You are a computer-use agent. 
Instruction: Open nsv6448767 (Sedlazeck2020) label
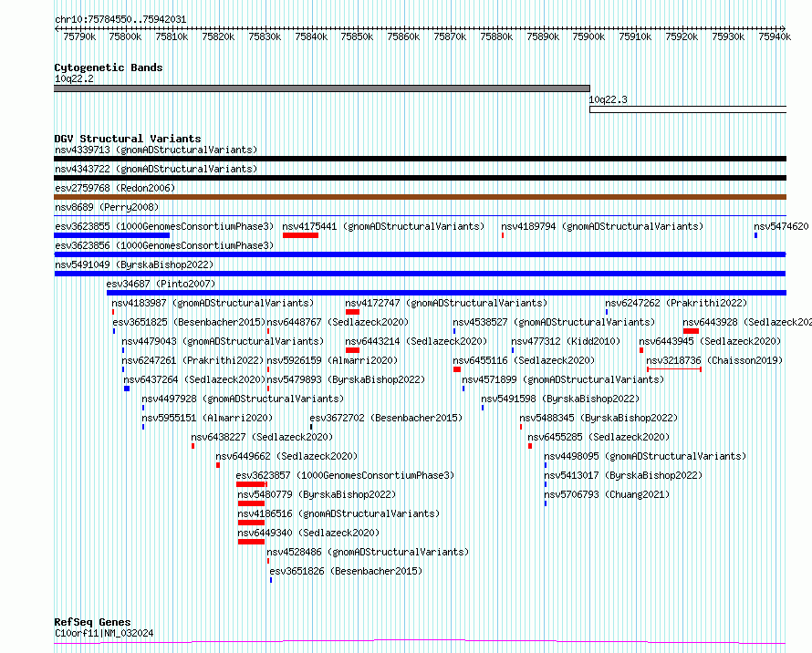pyautogui.click(x=338, y=323)
